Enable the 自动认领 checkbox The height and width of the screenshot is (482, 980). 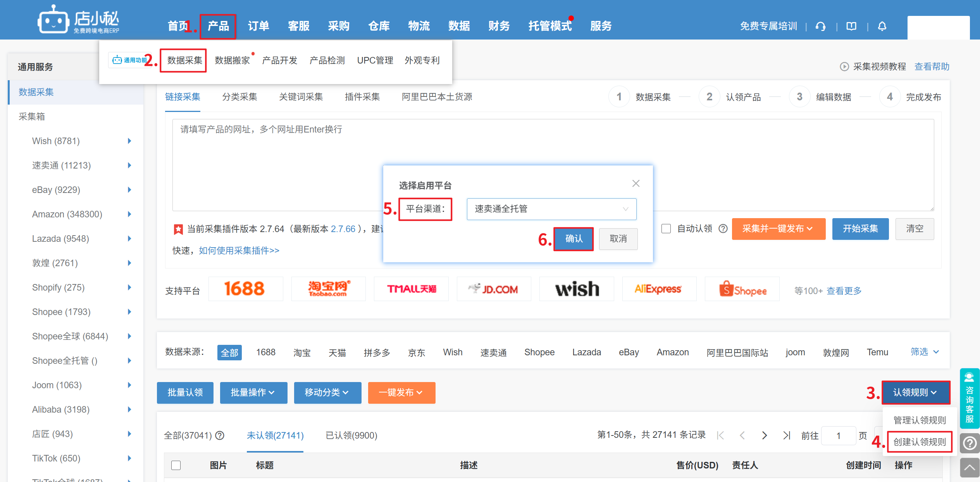(x=666, y=229)
